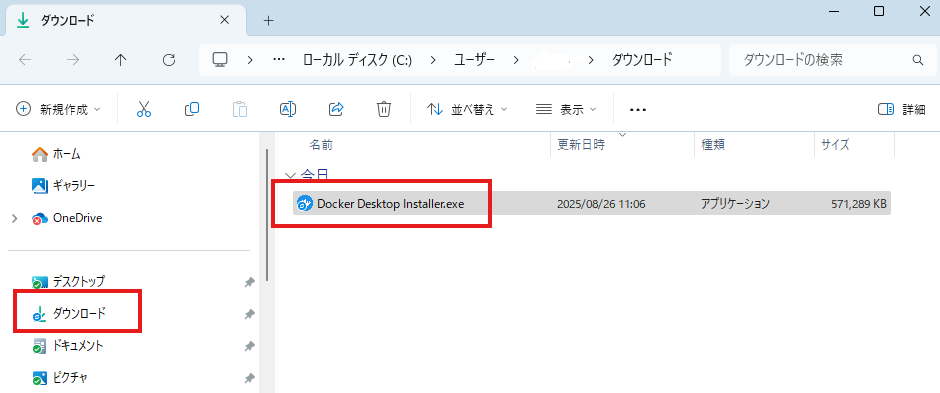Go to ローカル ディスク (C:) breadcrumb
Screen dimensions: 940x393
click(x=357, y=60)
